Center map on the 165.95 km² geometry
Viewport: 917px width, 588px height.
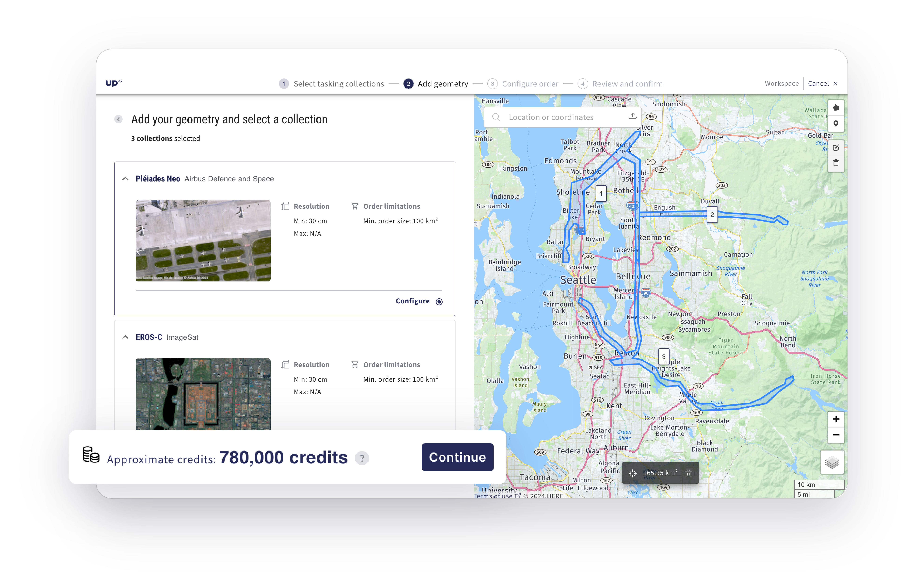point(632,474)
